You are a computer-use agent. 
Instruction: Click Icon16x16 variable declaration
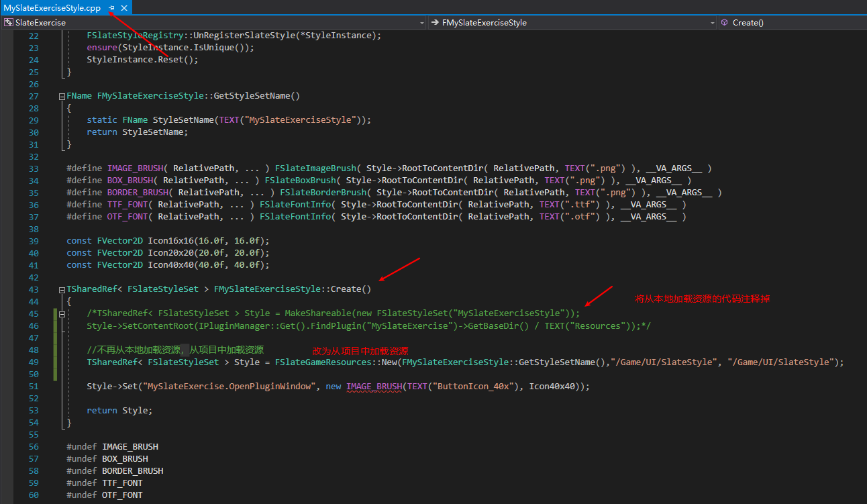pyautogui.click(x=170, y=241)
